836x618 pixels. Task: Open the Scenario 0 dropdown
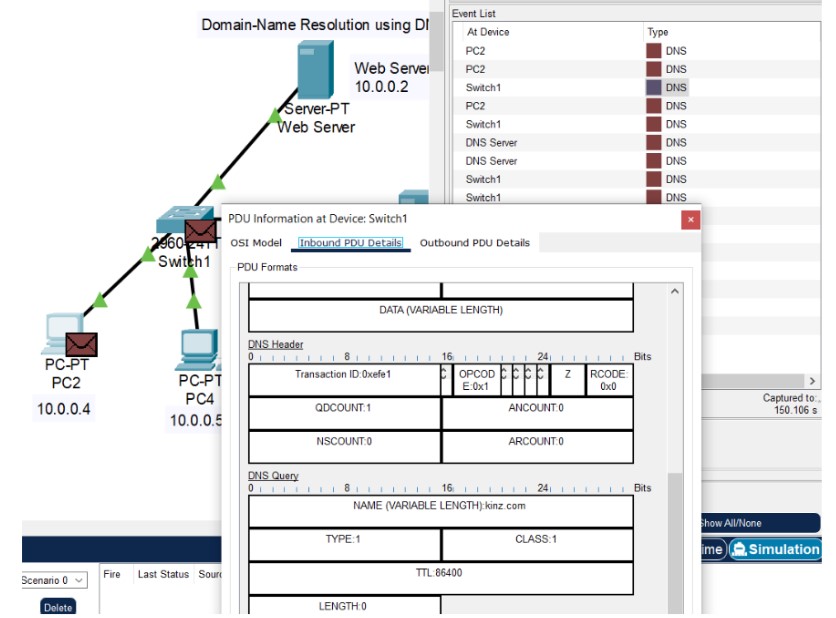pyautogui.click(x=54, y=580)
